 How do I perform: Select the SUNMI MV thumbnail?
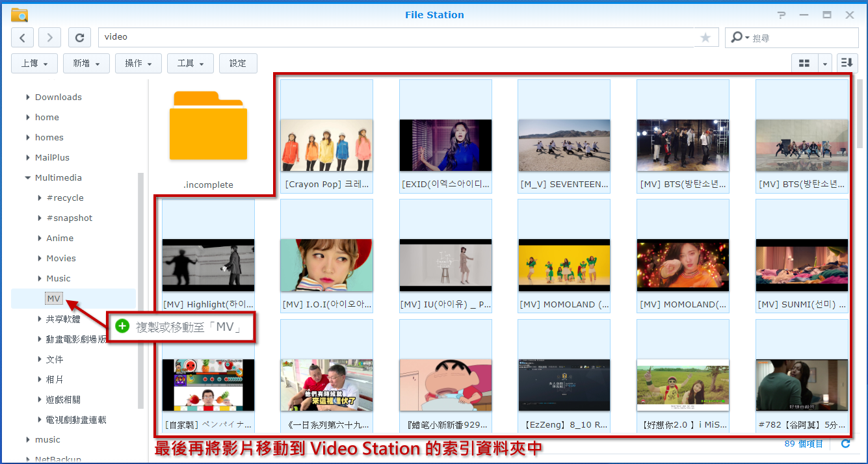click(802, 264)
